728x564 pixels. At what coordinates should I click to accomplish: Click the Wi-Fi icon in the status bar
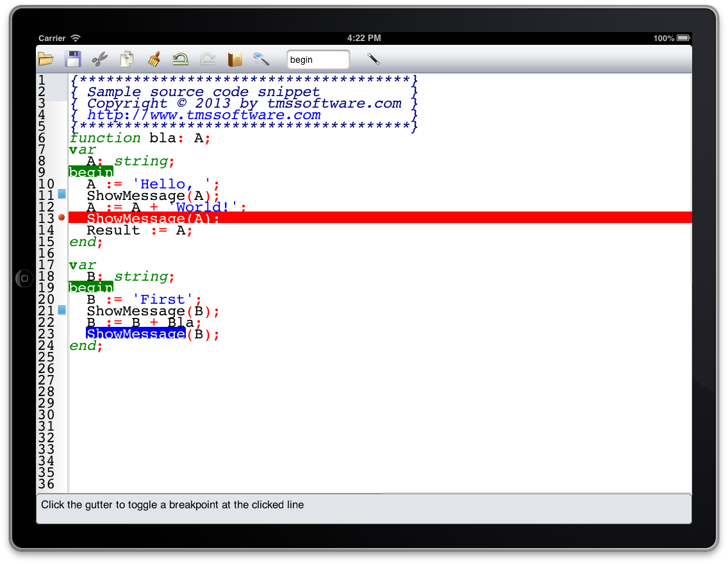click(75, 38)
